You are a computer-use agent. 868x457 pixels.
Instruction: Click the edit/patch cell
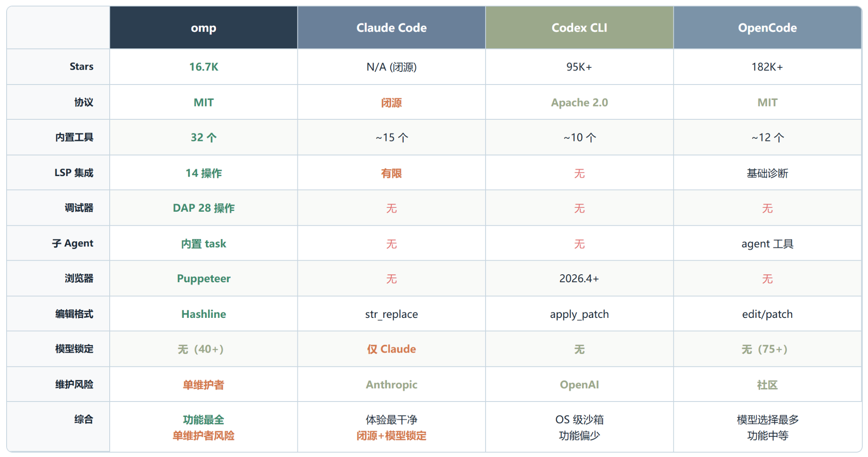pyautogui.click(x=768, y=314)
